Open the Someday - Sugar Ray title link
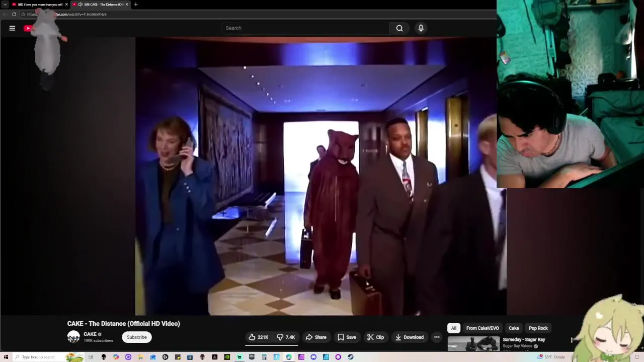This screenshot has height=362, width=644. click(x=524, y=340)
